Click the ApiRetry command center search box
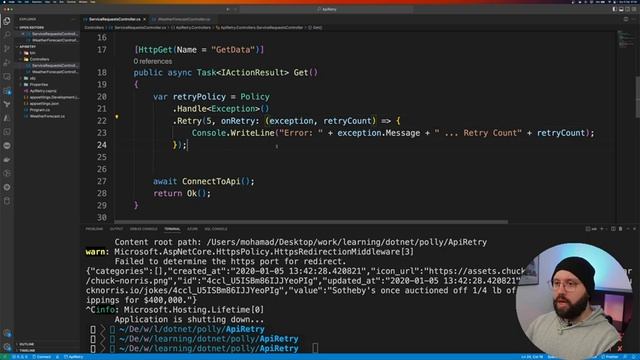640x360 pixels. (327, 9)
